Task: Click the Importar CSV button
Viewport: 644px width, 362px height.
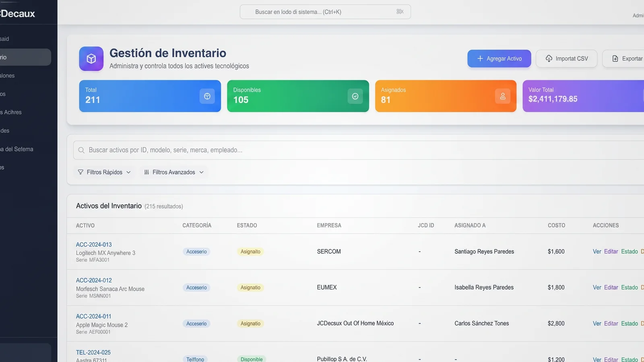Action: 566,59
